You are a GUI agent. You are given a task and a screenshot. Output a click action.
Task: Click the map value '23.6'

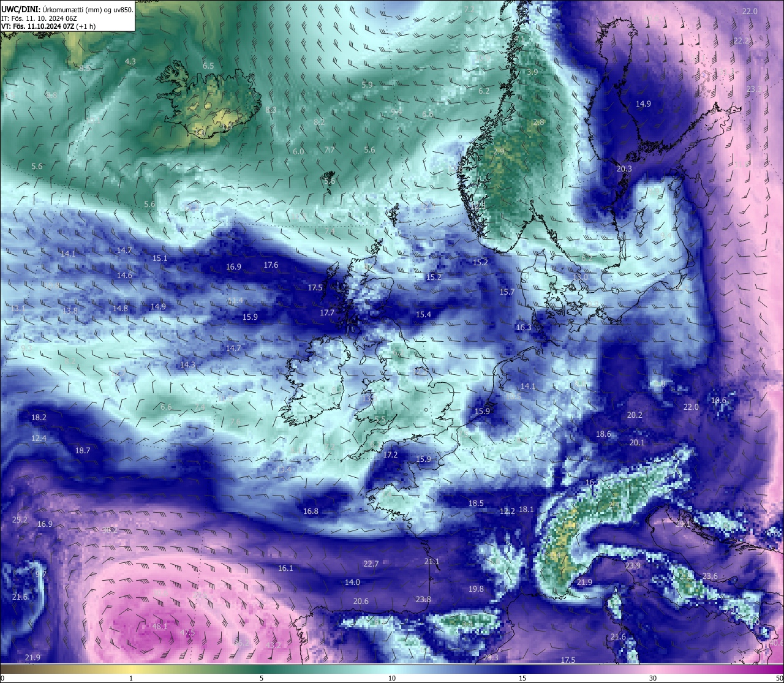(710, 576)
